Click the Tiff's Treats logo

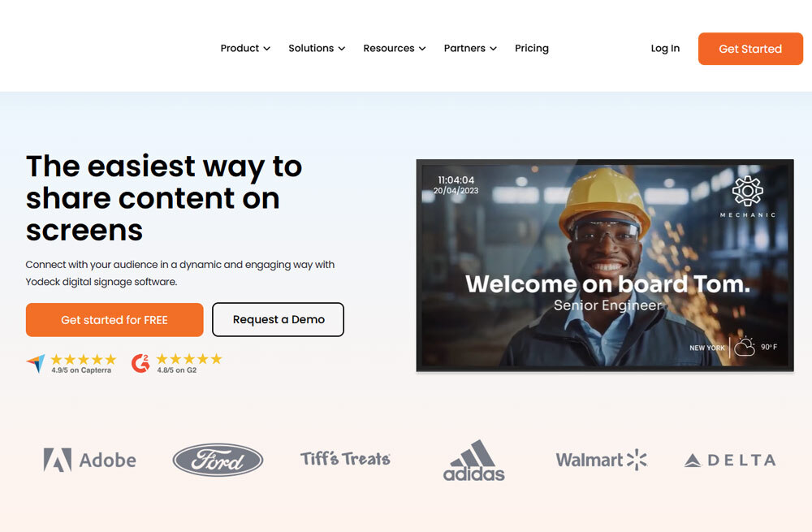click(345, 459)
